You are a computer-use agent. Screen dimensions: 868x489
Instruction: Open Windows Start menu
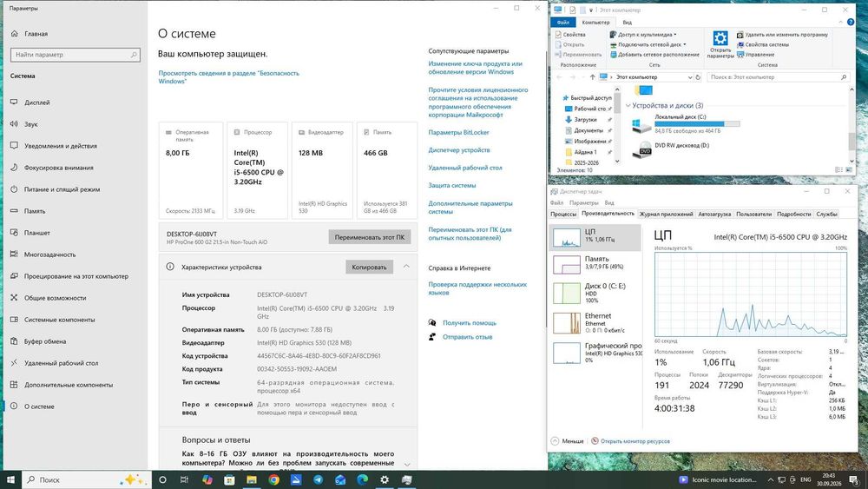point(10,479)
